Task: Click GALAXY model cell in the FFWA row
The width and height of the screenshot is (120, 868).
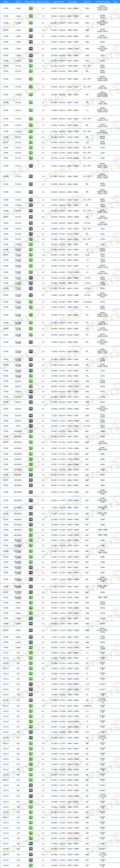Action: (x=18, y=392)
